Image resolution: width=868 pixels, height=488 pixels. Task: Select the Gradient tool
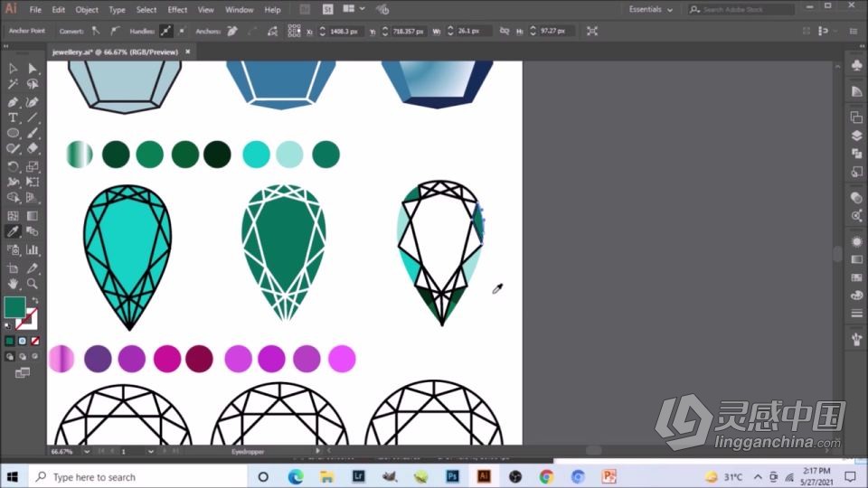[33, 216]
